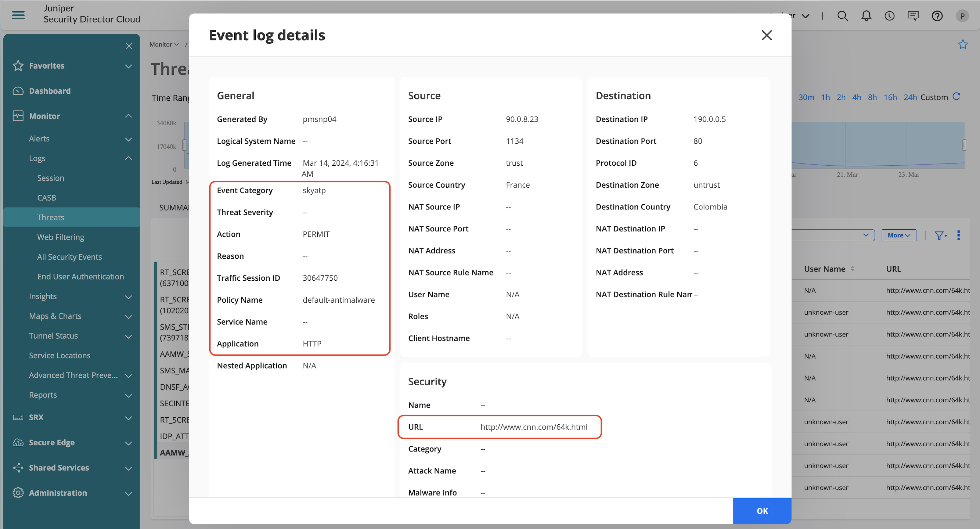Set time range to 24h
The image size is (980, 529).
[910, 97]
